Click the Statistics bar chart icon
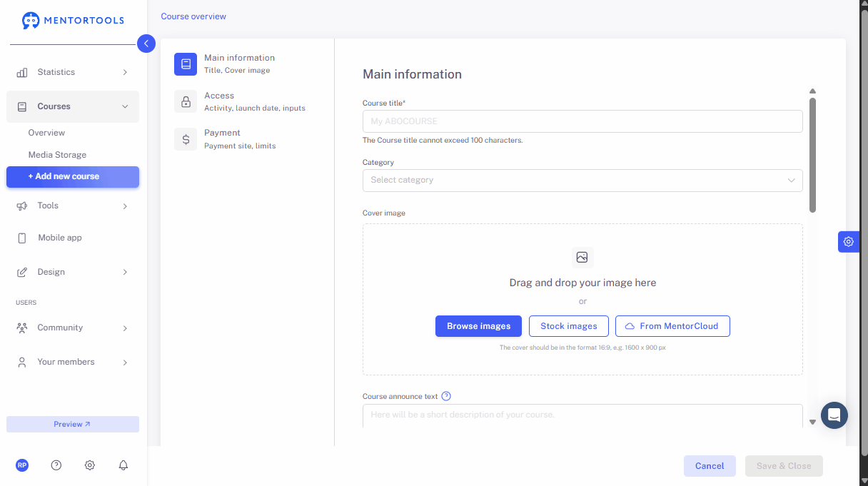Viewport: 868px width, 486px height. tap(22, 72)
